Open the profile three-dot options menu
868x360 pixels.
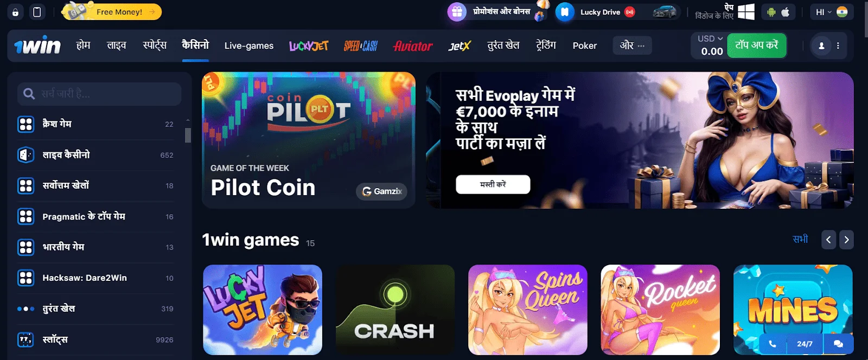click(838, 46)
